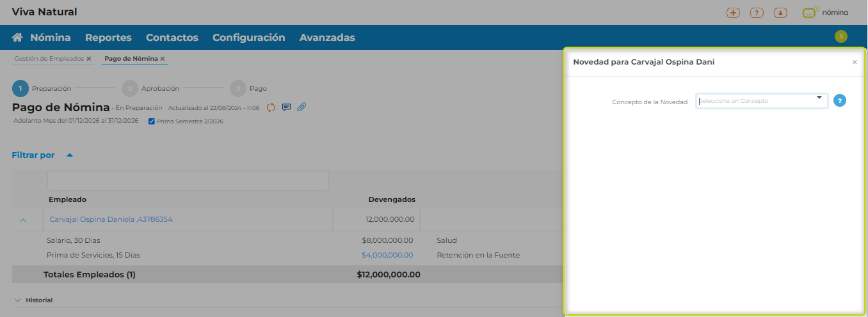Open help via the orange question mark icon
Screen dimensions: 868x317
pyautogui.click(x=757, y=13)
